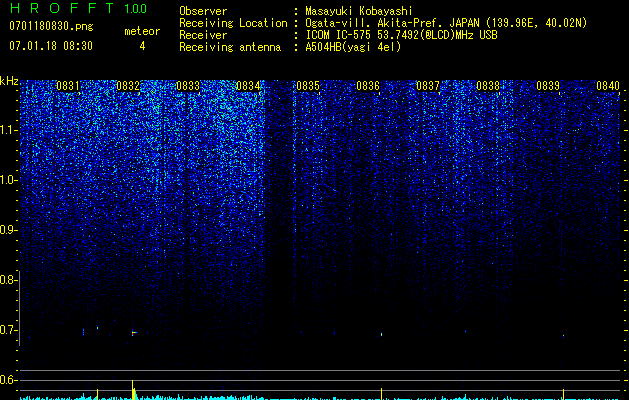Click the date stamp 07.01.18 08:30
629x400 pixels.
pyautogui.click(x=51, y=46)
